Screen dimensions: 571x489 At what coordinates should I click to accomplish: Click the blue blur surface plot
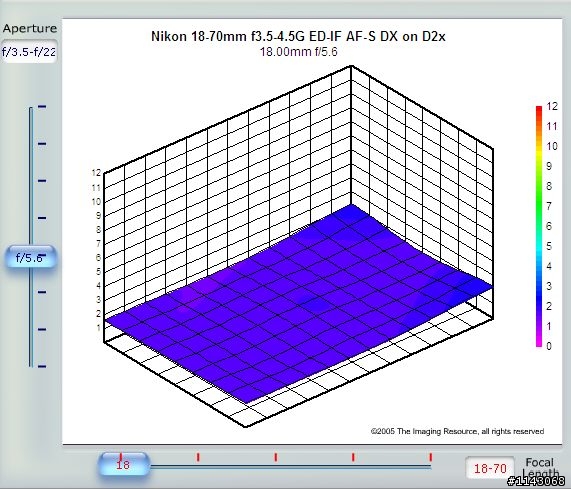tap(299, 304)
